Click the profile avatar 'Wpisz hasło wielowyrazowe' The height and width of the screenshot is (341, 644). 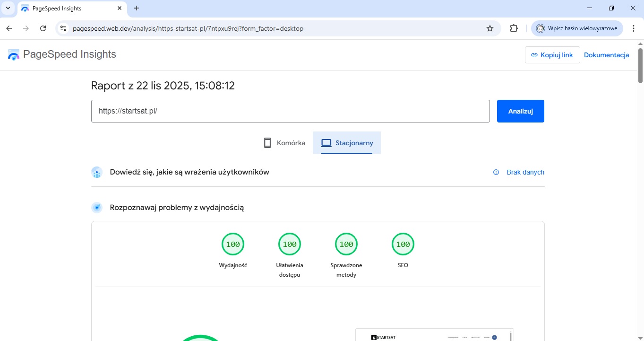[577, 28]
